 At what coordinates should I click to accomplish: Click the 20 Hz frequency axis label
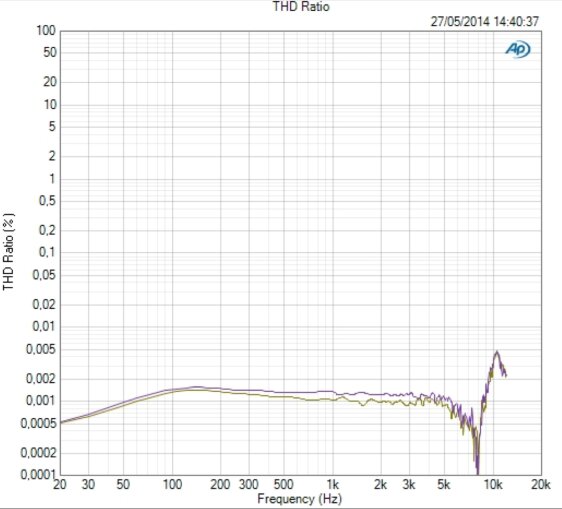click(x=60, y=485)
